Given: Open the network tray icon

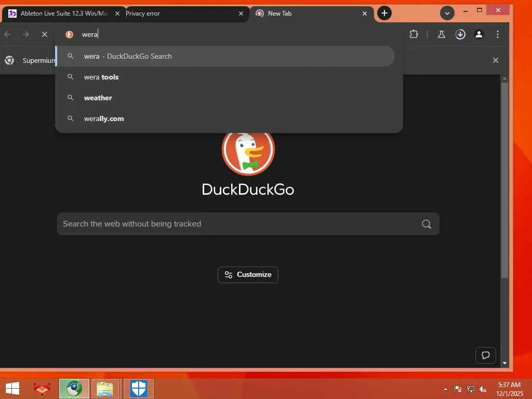Looking at the screenshot, I should click(470, 389).
